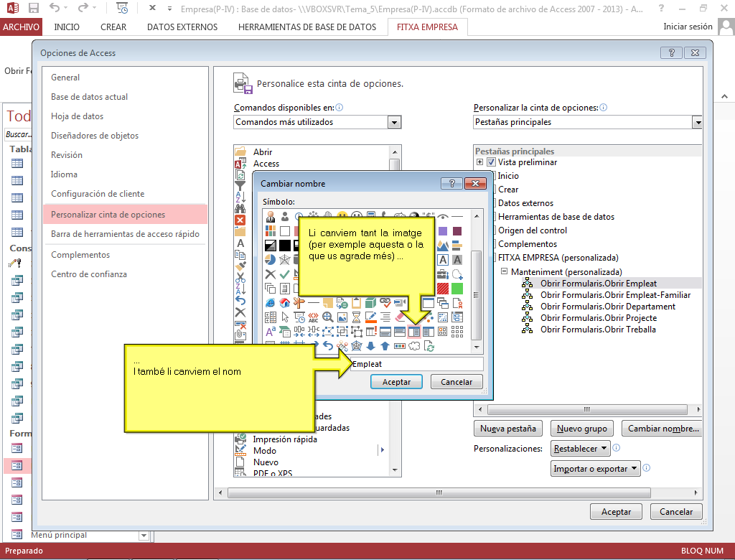Screen dimensions: 735x560
Task: Select the green checkmark symbol
Action: [284, 274]
